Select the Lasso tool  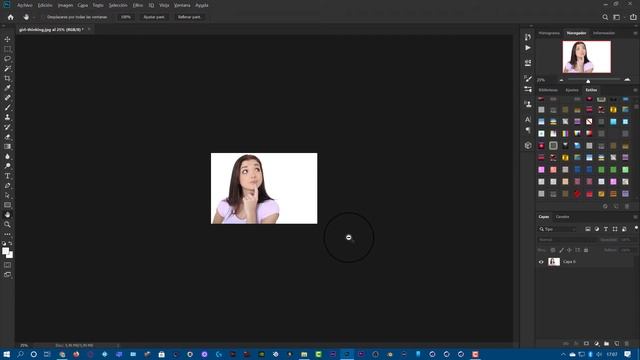7,59
